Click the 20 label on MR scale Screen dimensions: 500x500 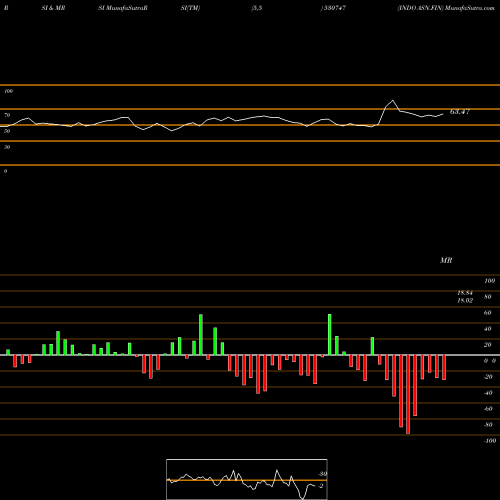488,345
